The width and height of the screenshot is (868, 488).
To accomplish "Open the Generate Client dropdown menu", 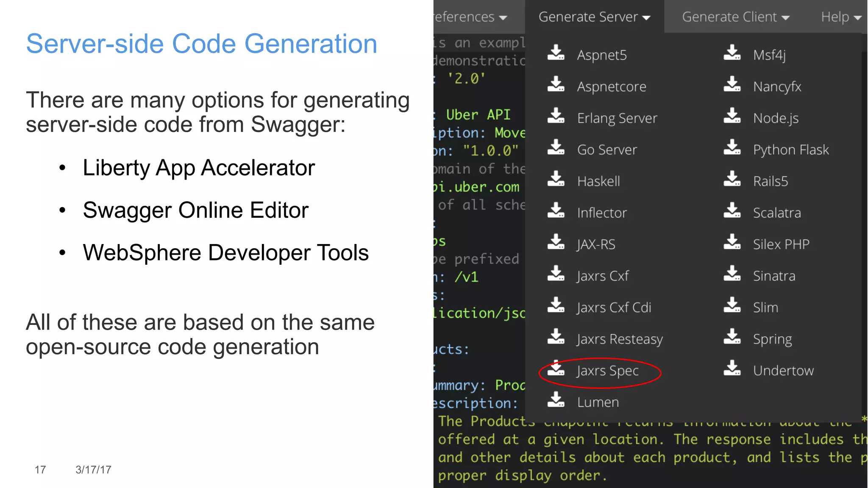I will pyautogui.click(x=735, y=17).
